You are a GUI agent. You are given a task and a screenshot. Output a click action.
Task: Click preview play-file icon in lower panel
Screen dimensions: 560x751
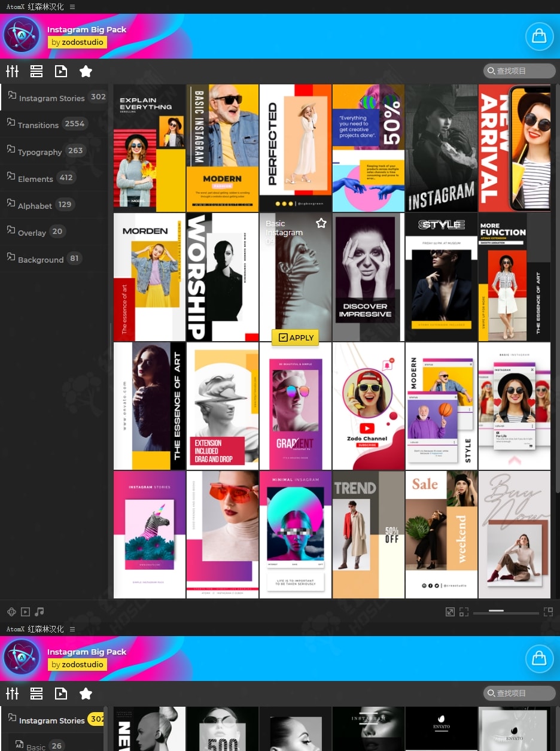61,694
